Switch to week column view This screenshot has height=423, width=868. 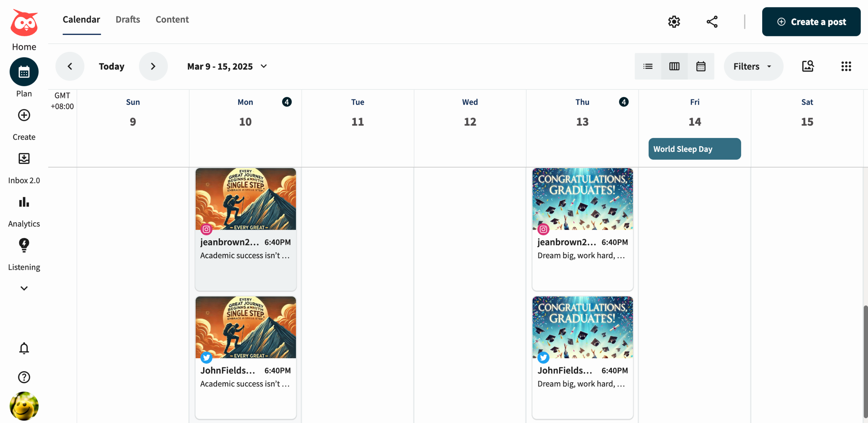pyautogui.click(x=674, y=66)
